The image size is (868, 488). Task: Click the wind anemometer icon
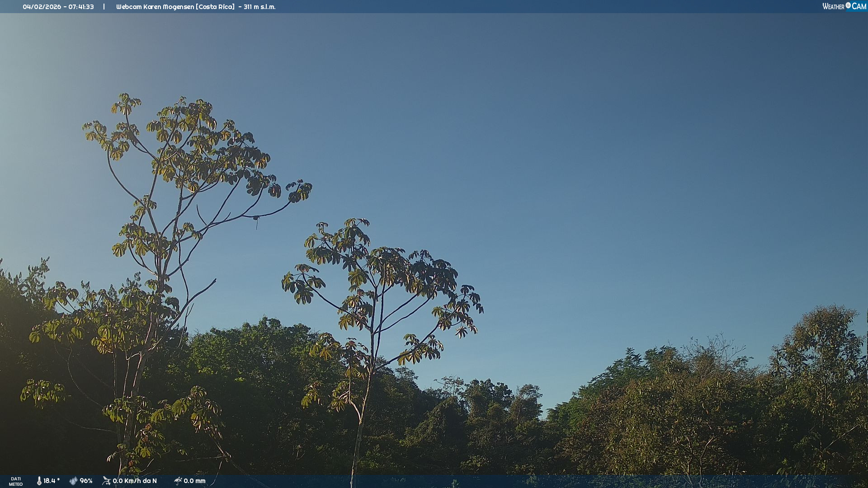point(106,481)
